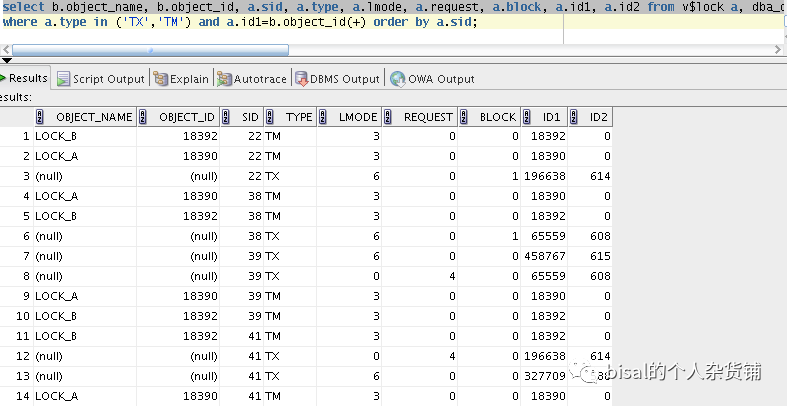
Task: Click the BLOCK column header
Action: 497,117
